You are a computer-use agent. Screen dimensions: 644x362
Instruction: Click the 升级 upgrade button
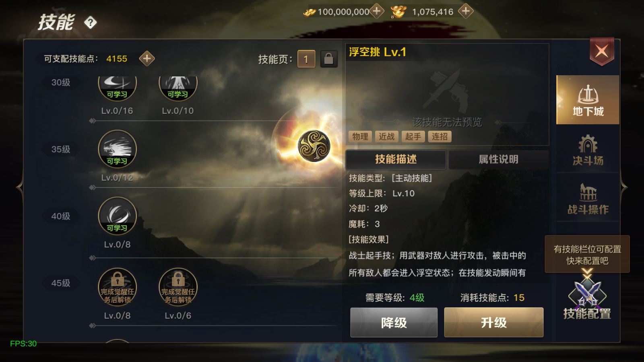[x=493, y=323]
